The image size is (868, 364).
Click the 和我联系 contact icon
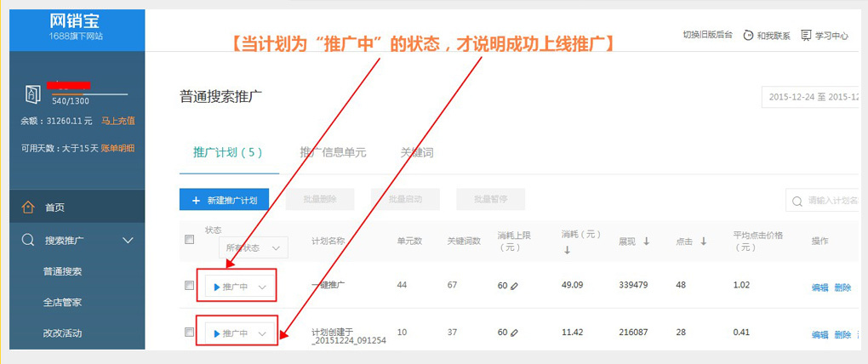click(748, 36)
